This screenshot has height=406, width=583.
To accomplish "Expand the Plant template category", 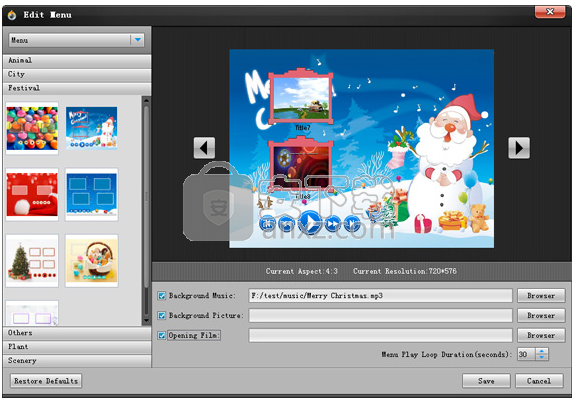I will click(x=77, y=347).
